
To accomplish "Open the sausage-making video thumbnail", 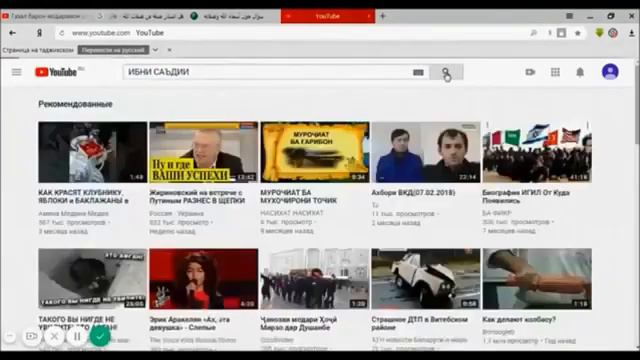I will (537, 279).
